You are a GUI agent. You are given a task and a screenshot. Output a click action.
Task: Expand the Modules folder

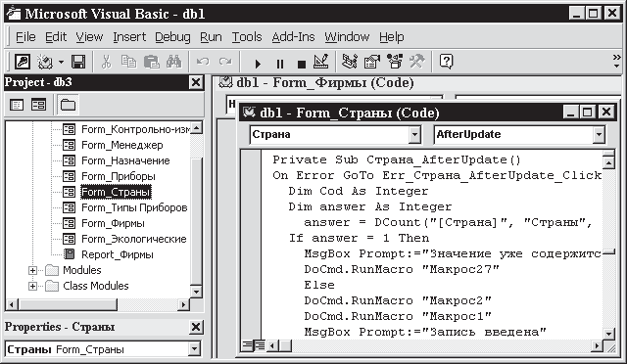coord(32,270)
